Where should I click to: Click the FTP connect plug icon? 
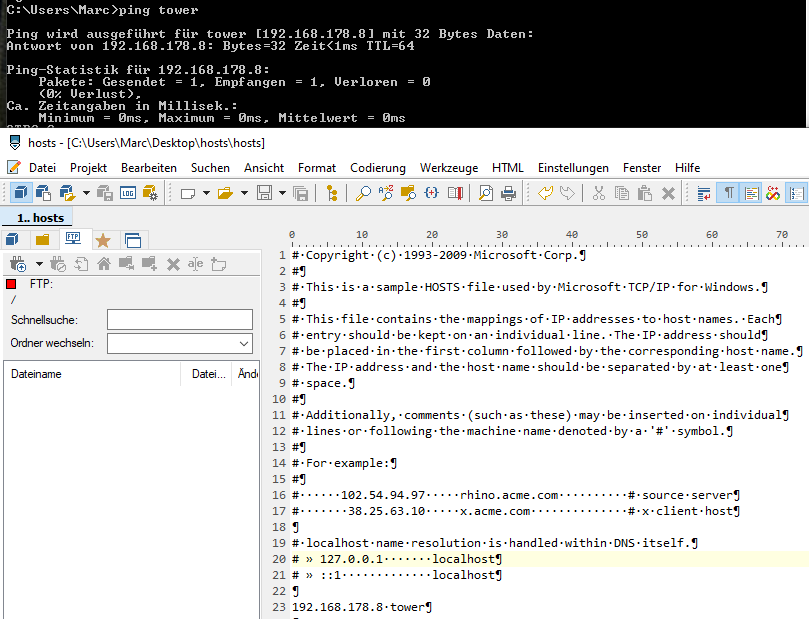coord(18,264)
